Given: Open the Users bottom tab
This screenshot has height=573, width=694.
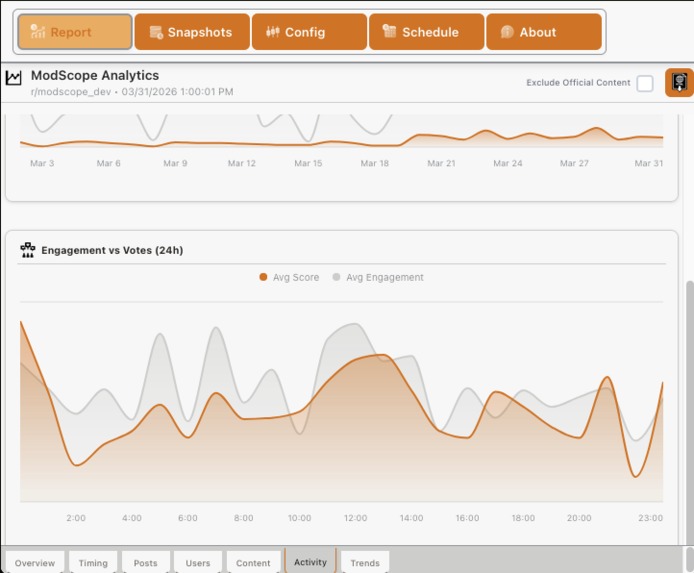Looking at the screenshot, I should tap(198, 562).
